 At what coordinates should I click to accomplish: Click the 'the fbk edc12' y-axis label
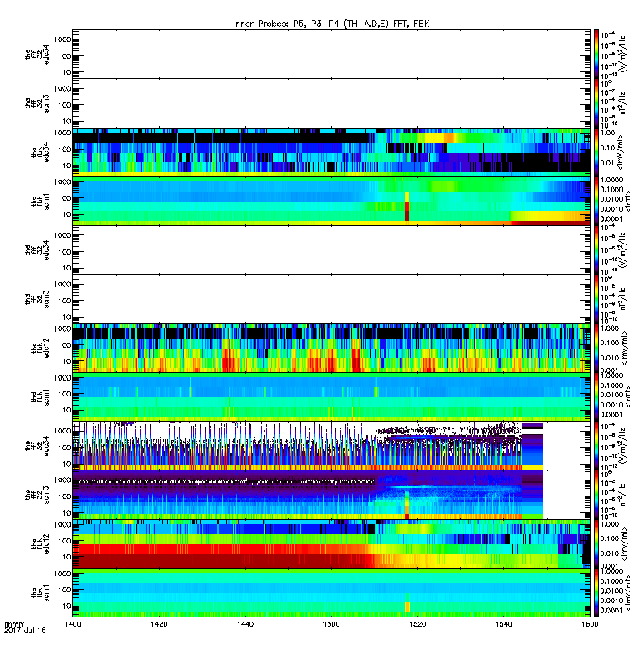[40, 543]
